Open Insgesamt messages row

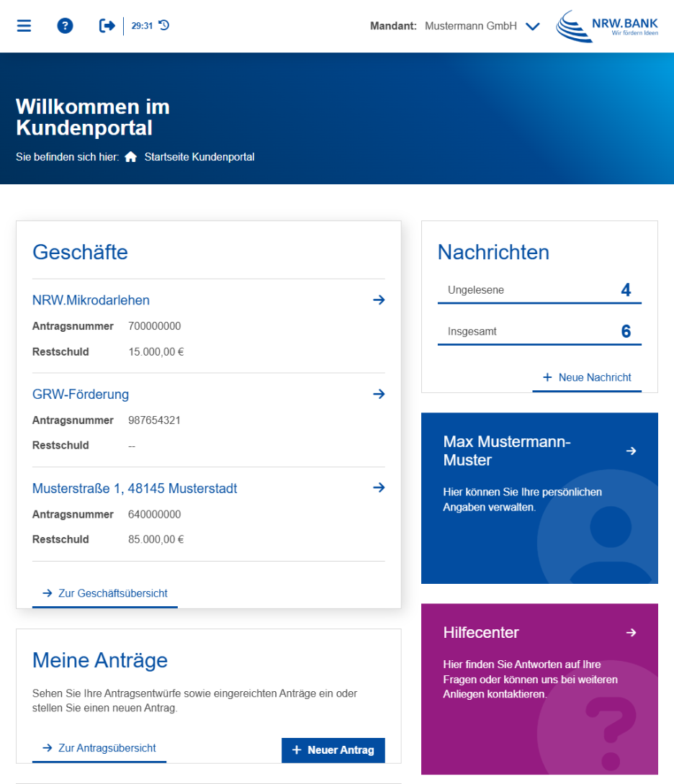click(539, 331)
